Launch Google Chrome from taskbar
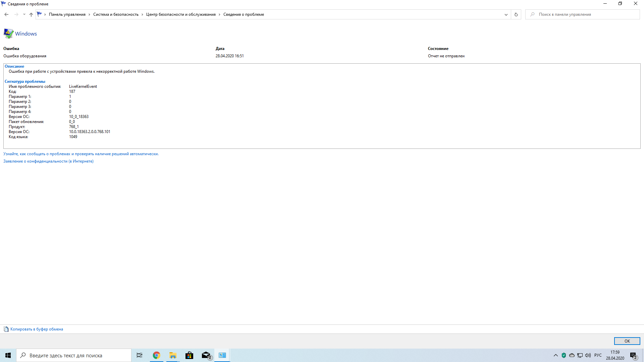The height and width of the screenshot is (362, 644). pyautogui.click(x=156, y=355)
